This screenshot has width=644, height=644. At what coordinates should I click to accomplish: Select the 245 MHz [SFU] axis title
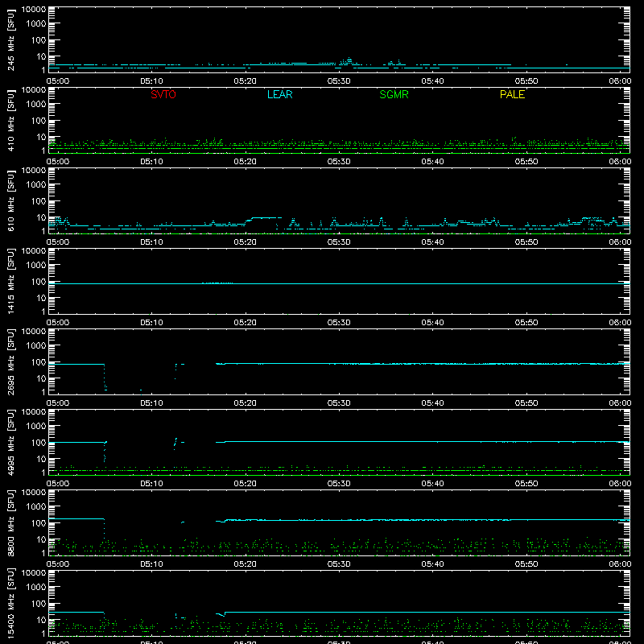[11, 40]
